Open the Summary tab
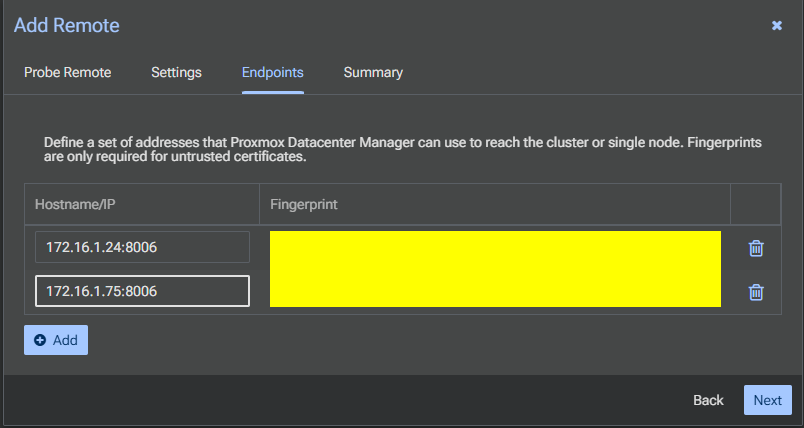Viewport: 804px width, 428px height. (373, 72)
